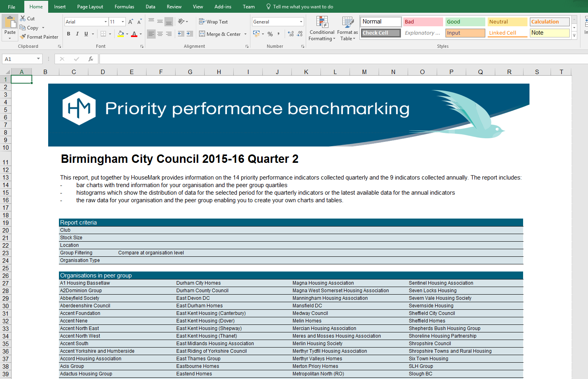Apply the Linked Cell style
This screenshot has height=379, width=588.
pos(508,33)
